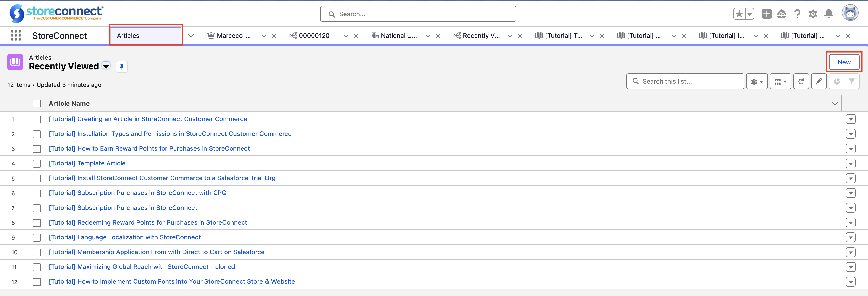Show row actions for Maximizing Global Reach
Viewport: 868px width, 296px height.
coord(851,267)
